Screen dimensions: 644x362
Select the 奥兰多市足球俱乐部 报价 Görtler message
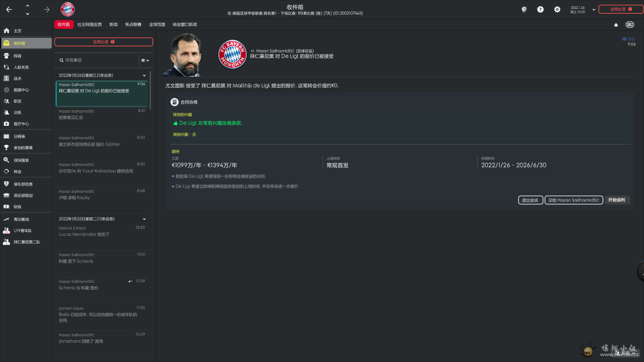pyautogui.click(x=102, y=147)
